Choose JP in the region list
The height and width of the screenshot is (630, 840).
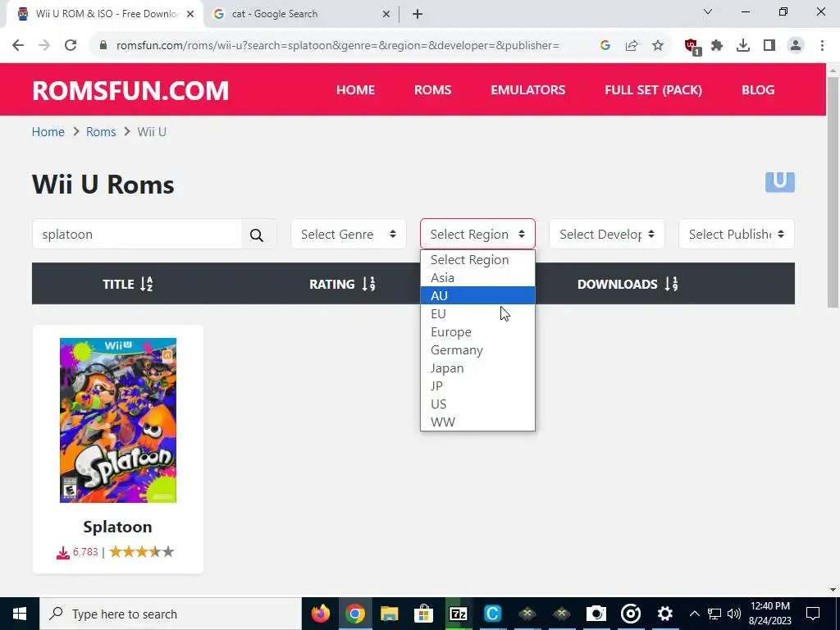click(x=478, y=386)
